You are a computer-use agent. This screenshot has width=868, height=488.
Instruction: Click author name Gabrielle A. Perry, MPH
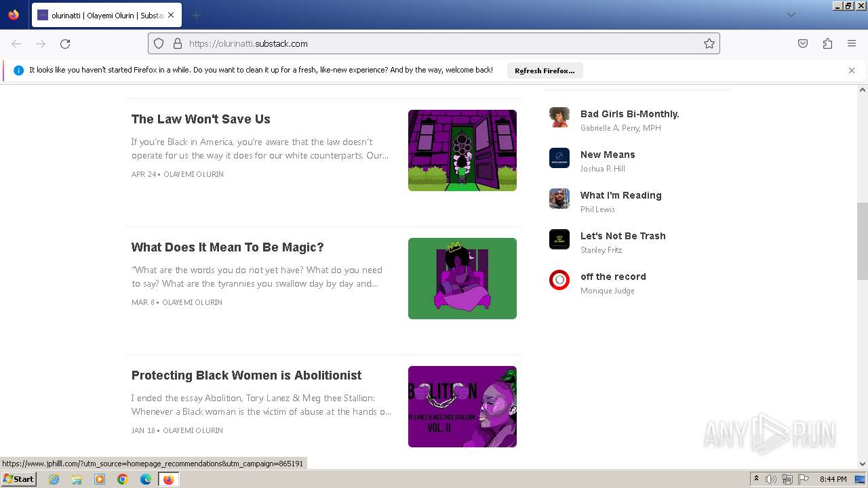pos(620,128)
